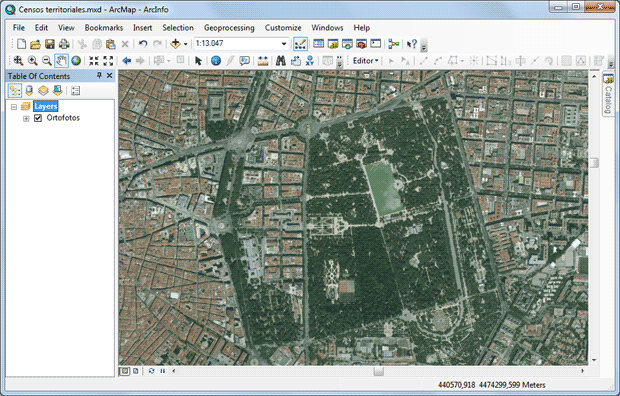Click Fixed Zoom In arrows icon
This screenshot has height=396, width=620.
click(x=94, y=61)
